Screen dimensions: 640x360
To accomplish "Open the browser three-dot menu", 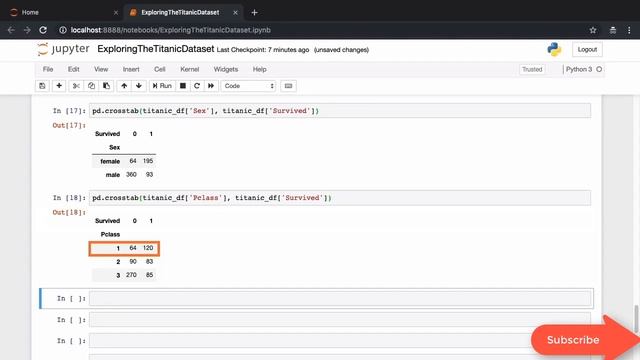I will tap(629, 30).
